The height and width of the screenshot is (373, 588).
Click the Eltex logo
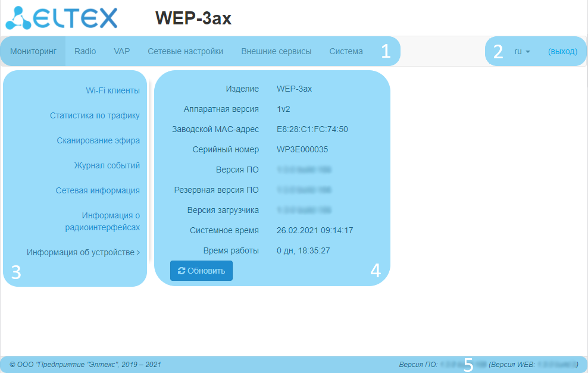coord(61,18)
